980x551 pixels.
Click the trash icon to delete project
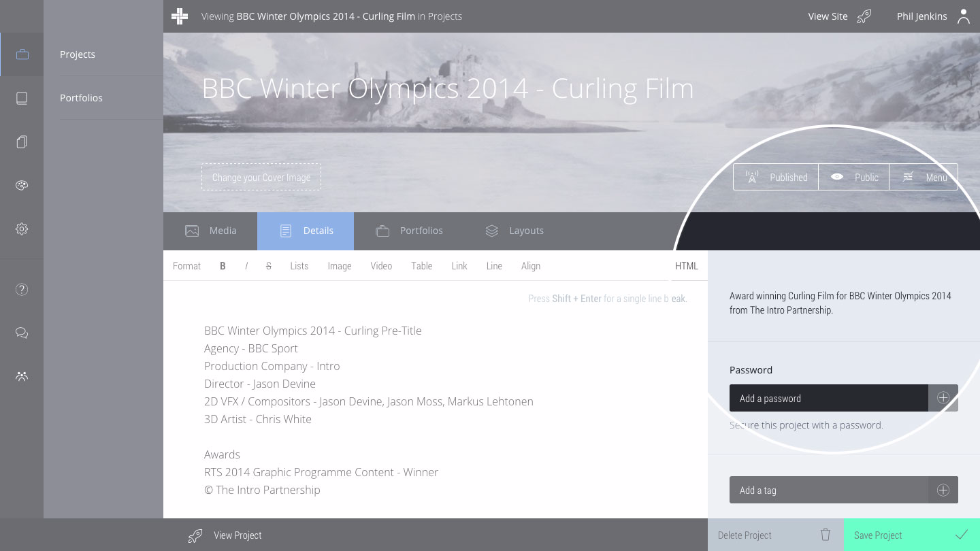point(825,535)
